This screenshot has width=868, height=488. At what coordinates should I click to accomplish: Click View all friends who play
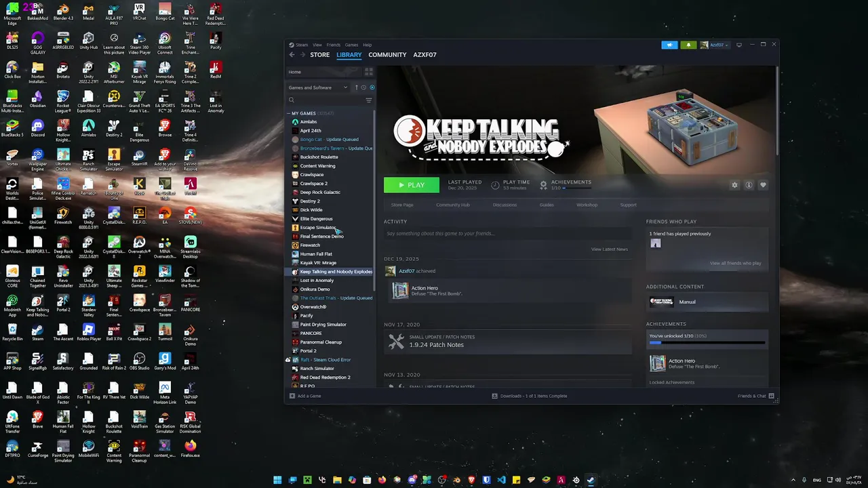tap(735, 263)
